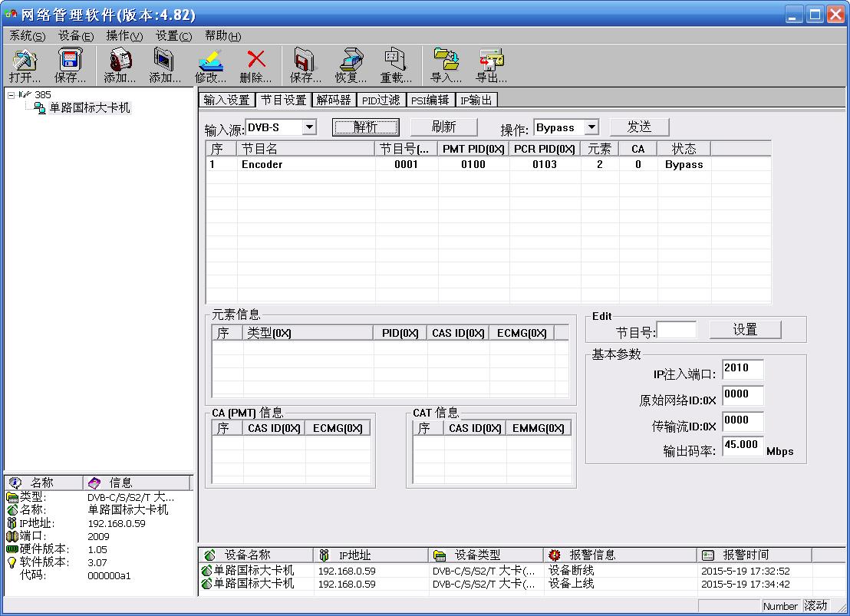Viewport: 850px width, 616px height.
Task: Switch to the PID过滤 tab
Action: (381, 100)
